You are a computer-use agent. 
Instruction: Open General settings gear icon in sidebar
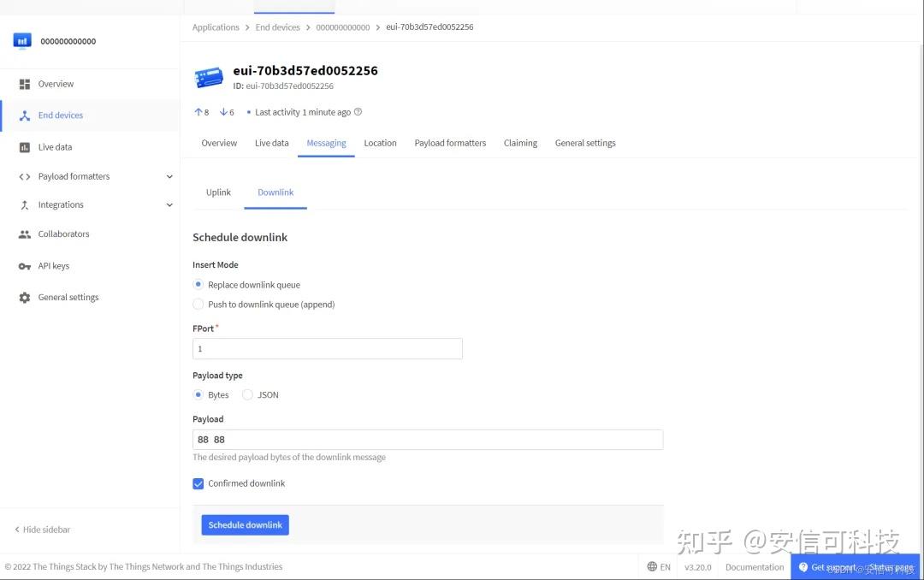coord(24,298)
